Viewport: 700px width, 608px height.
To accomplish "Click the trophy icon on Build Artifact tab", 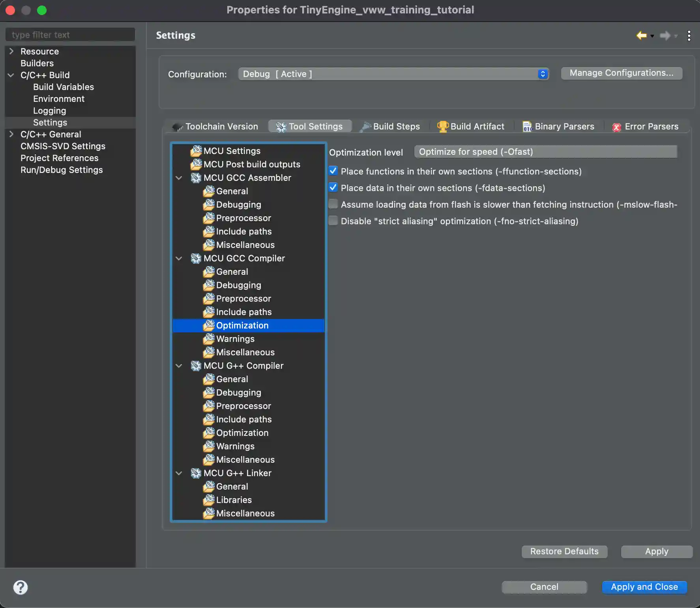I will tap(443, 126).
